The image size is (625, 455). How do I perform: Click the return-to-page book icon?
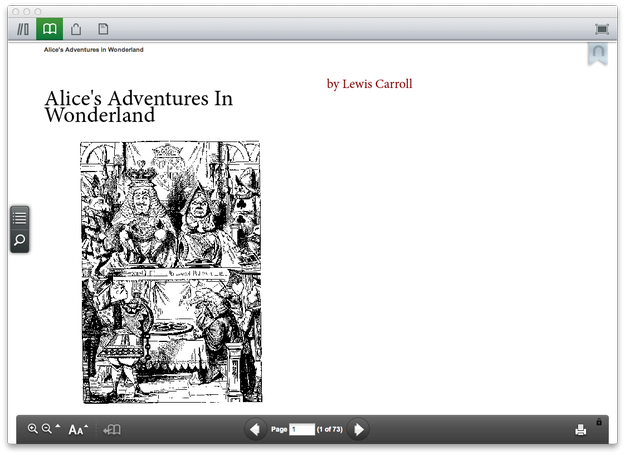[112, 430]
